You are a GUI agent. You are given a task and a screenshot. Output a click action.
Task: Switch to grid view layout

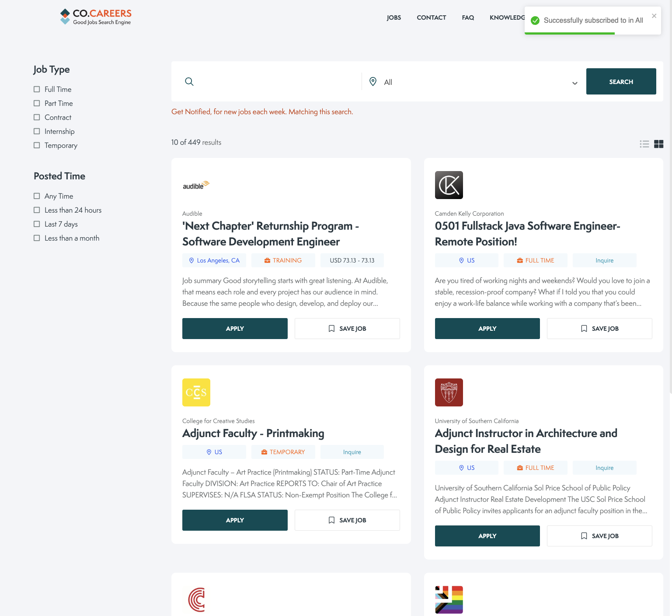(659, 144)
